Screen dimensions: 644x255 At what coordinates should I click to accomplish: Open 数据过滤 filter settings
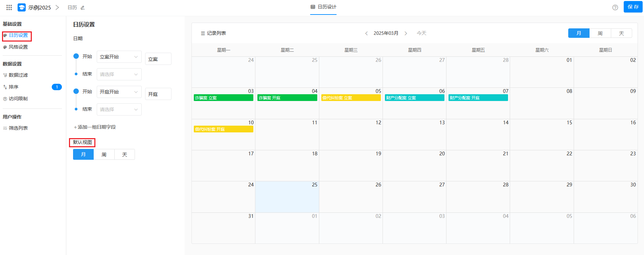pyautogui.click(x=18, y=75)
